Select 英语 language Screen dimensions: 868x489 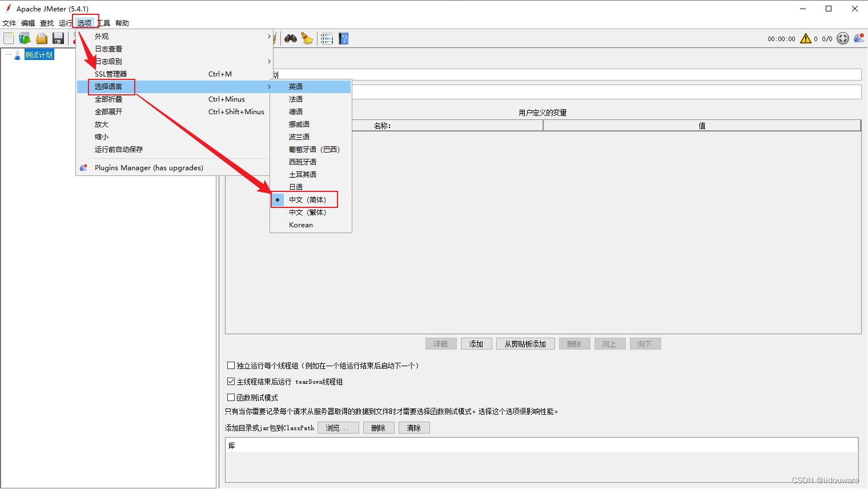[311, 87]
